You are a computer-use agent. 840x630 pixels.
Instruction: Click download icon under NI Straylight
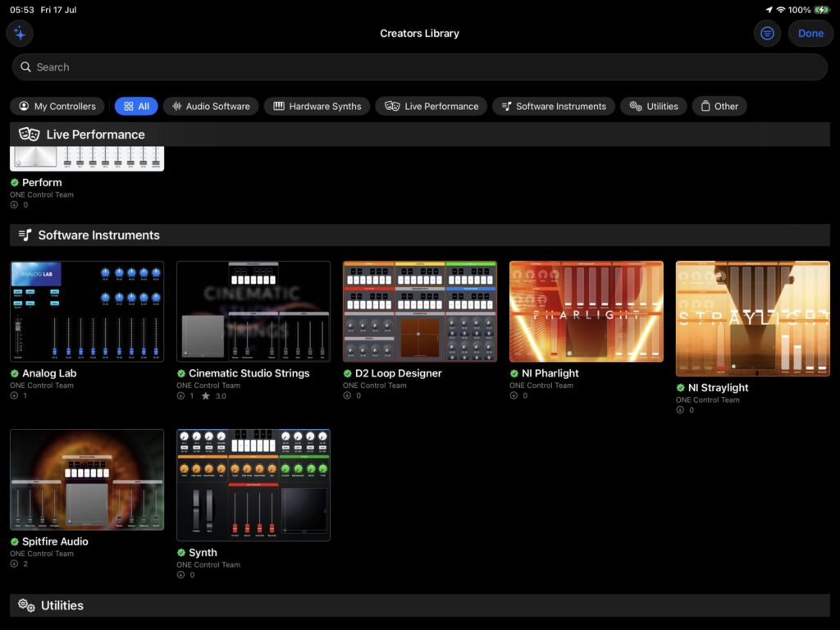pos(680,410)
